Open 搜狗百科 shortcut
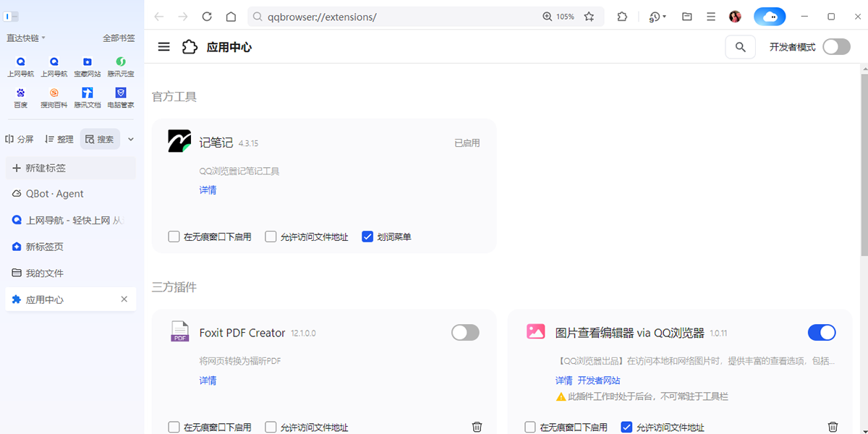This screenshot has height=434, width=868. (54, 98)
